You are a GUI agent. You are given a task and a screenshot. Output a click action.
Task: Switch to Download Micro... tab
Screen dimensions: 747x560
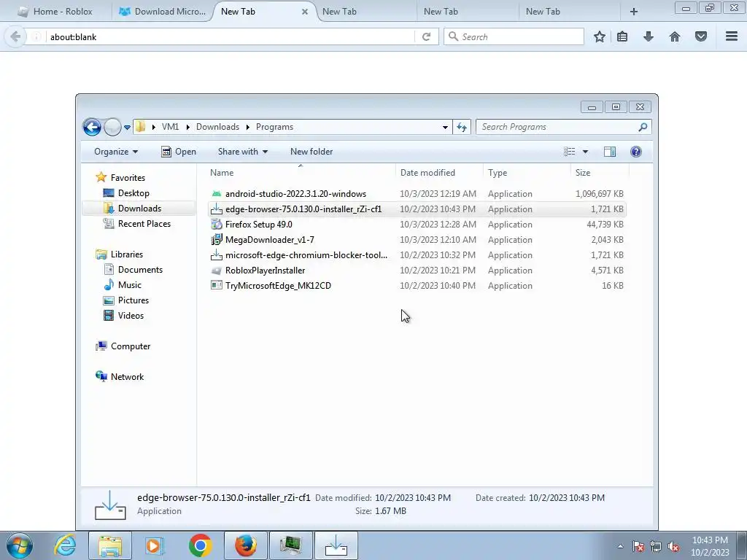163,12
